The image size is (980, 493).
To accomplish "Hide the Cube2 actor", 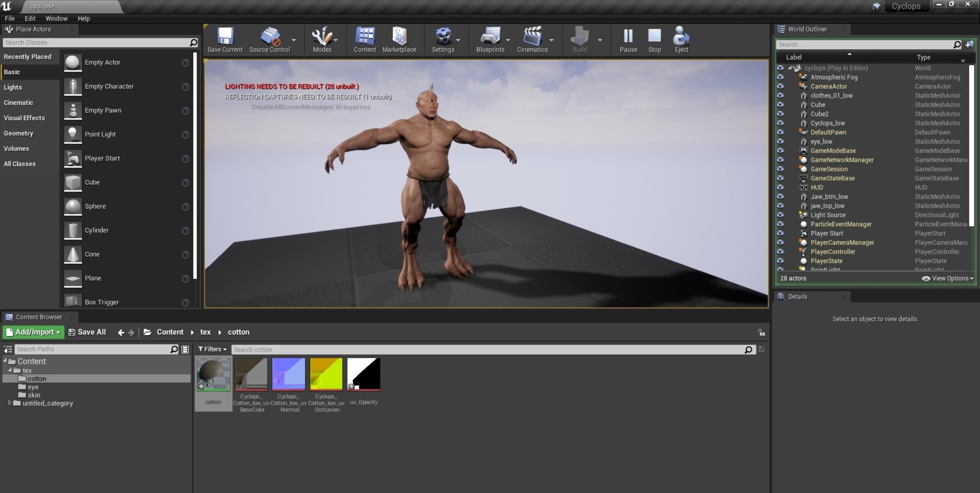I will click(780, 114).
